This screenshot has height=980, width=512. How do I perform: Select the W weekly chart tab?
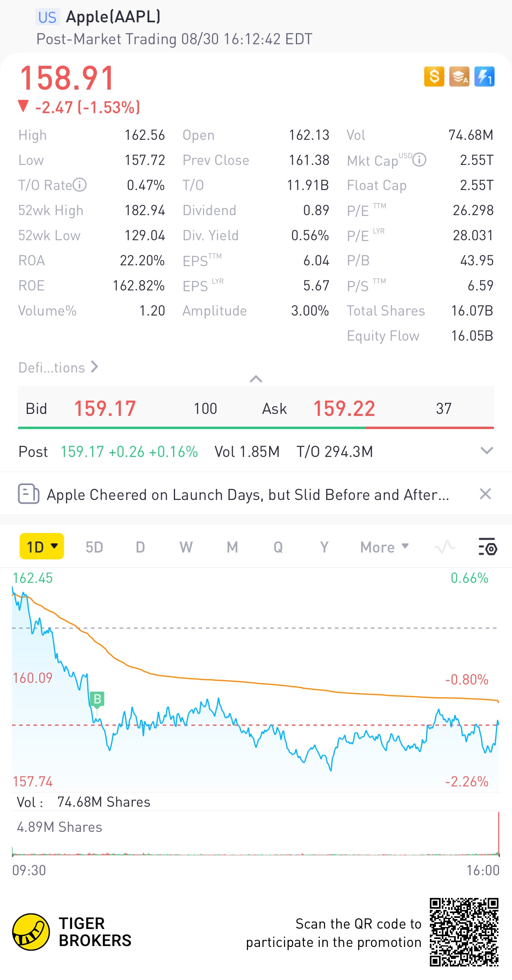186,547
